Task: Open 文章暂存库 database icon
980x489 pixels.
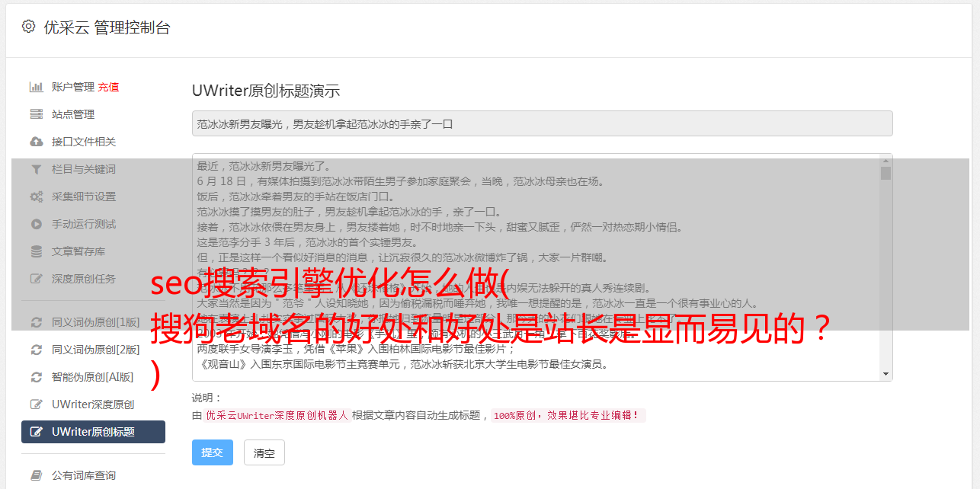Action: click(36, 251)
